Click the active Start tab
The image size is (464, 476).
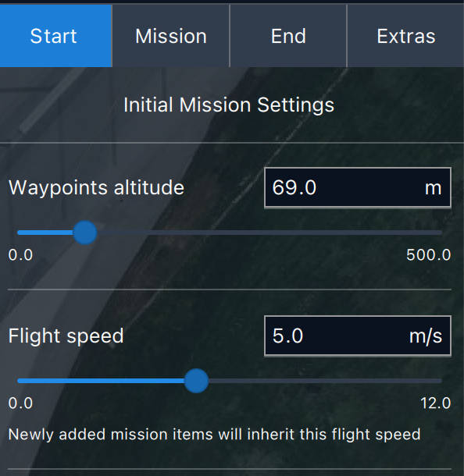click(x=56, y=36)
